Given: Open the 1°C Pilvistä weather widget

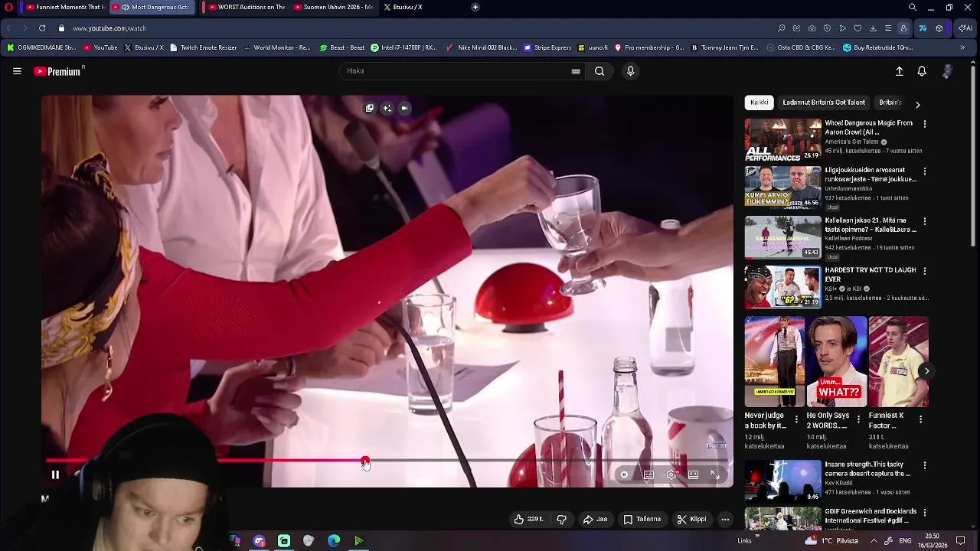Looking at the screenshot, I should (832, 540).
